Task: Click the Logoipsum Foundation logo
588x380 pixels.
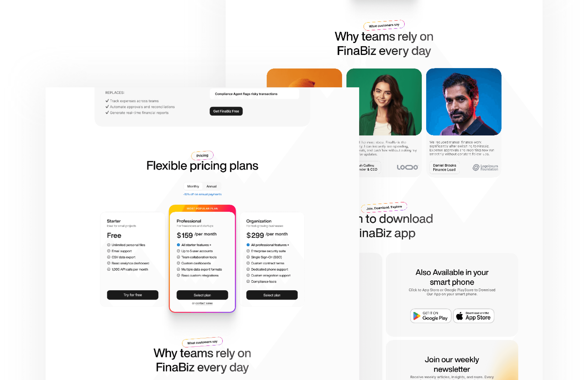Action: point(485,168)
